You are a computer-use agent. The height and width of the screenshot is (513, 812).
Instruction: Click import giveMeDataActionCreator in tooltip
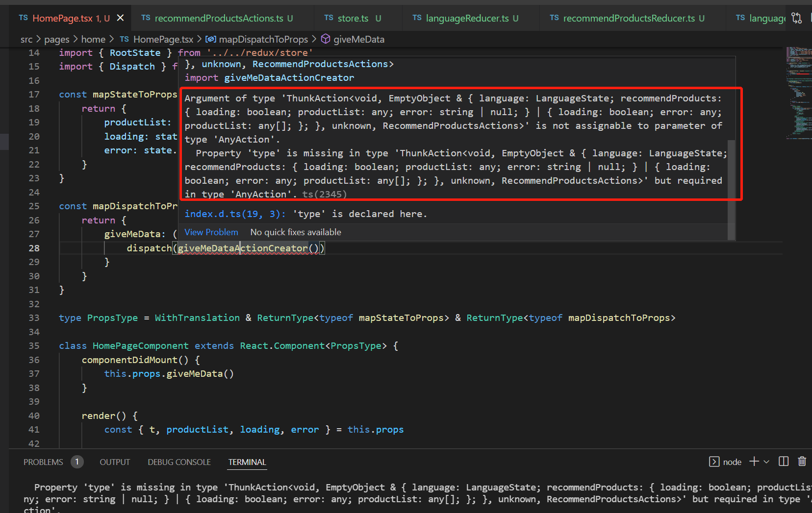tap(269, 78)
